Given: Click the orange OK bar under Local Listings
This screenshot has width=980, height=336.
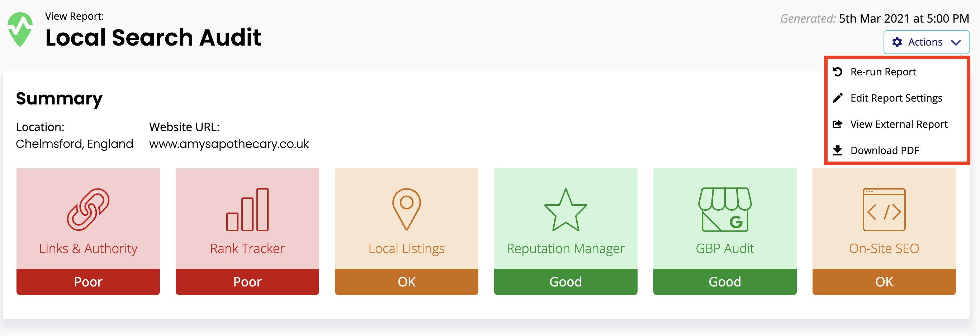Looking at the screenshot, I should (406, 282).
